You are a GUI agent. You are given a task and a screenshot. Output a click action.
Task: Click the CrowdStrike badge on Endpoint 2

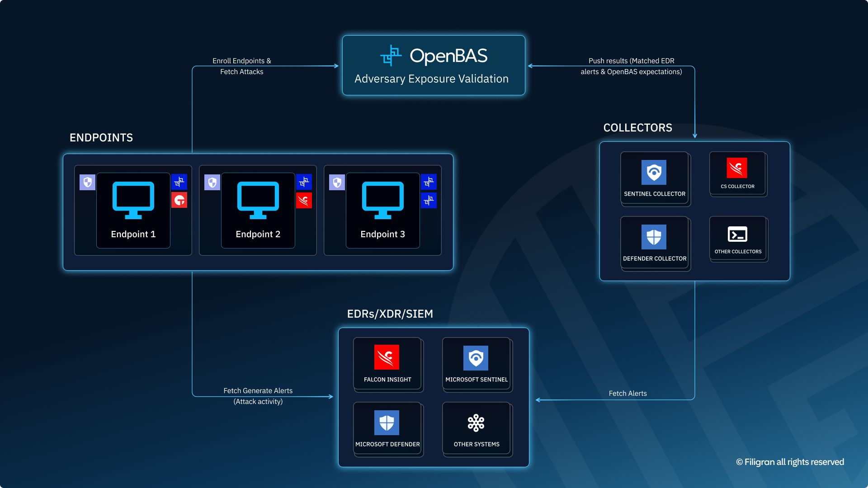[x=304, y=201]
